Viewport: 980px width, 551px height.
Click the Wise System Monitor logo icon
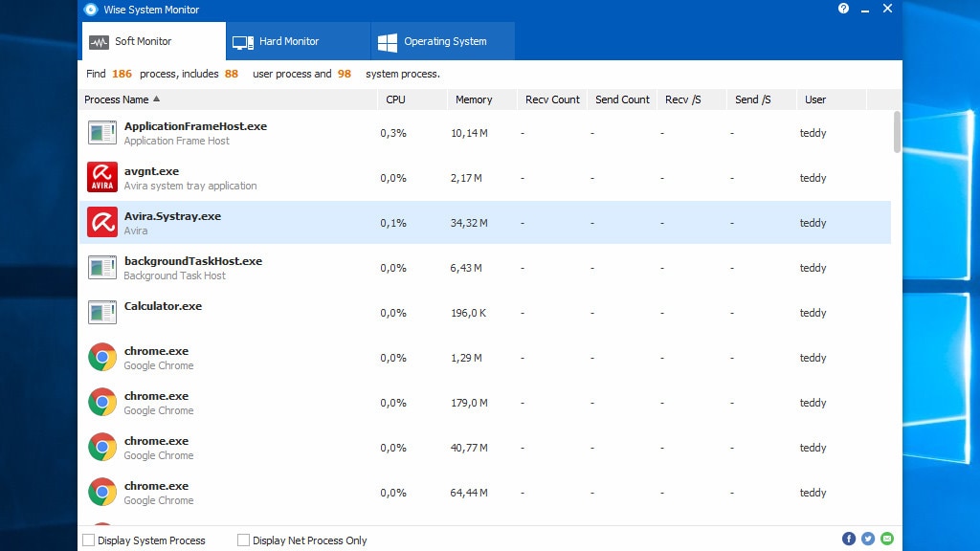point(91,10)
